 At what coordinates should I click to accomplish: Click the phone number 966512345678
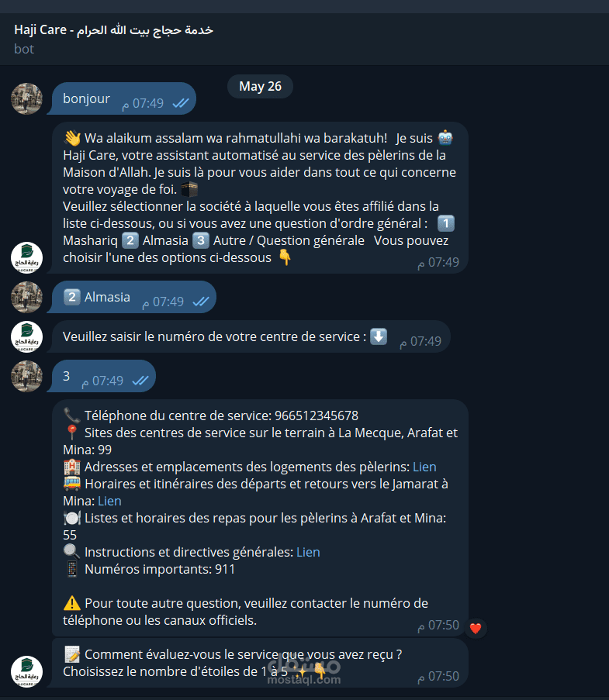coord(317,416)
